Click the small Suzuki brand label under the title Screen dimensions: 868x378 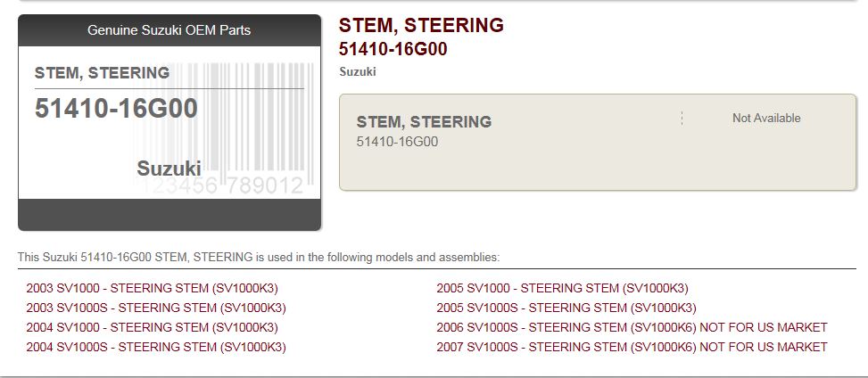(x=358, y=71)
